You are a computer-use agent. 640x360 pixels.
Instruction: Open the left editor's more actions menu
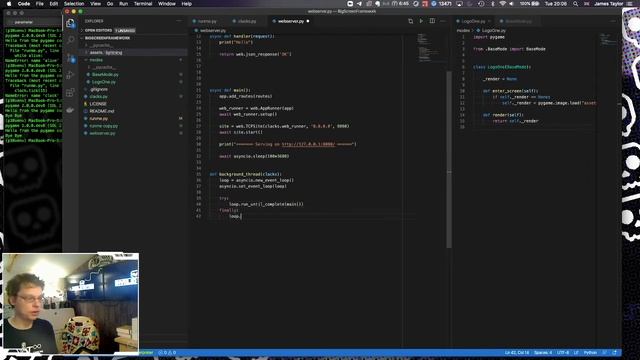(443, 21)
